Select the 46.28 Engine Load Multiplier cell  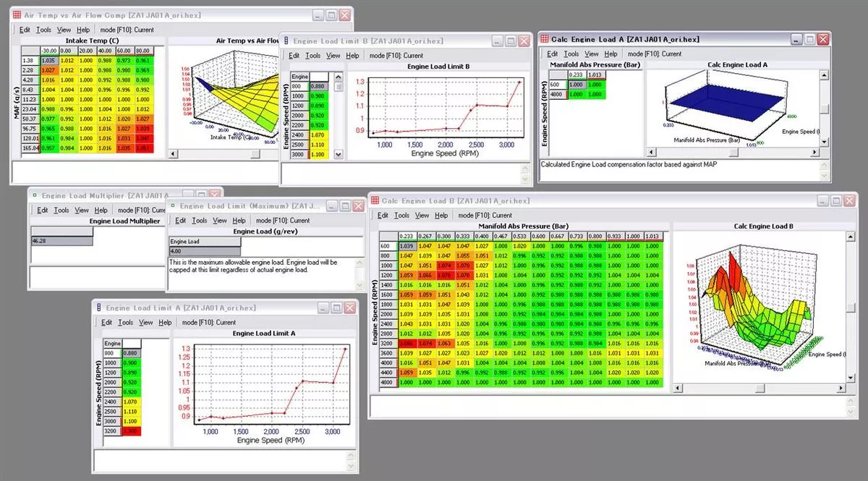point(61,240)
